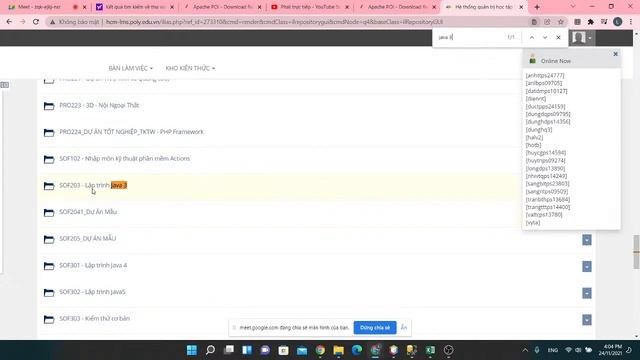Image resolution: width=640 pixels, height=360 pixels.
Task: Open Windows Start menu
Action: (x=191, y=350)
